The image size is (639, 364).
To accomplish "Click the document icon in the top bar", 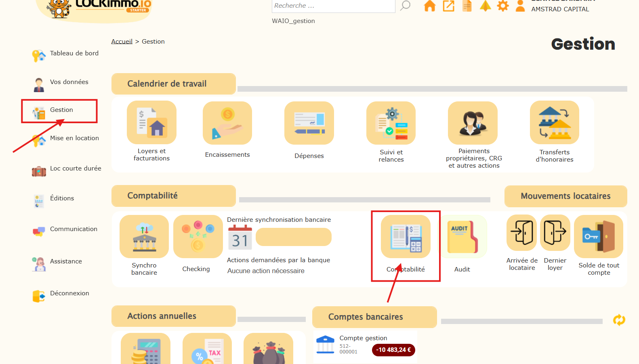I will coord(467,6).
